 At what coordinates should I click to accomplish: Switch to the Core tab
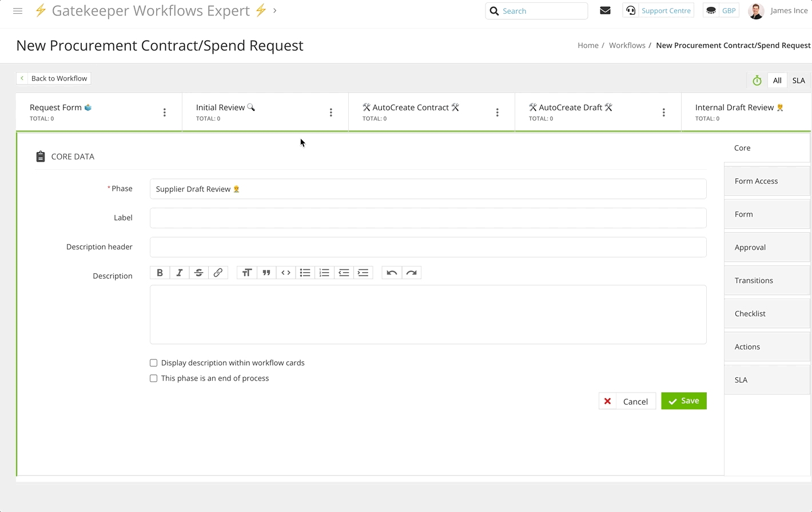[x=767, y=148]
